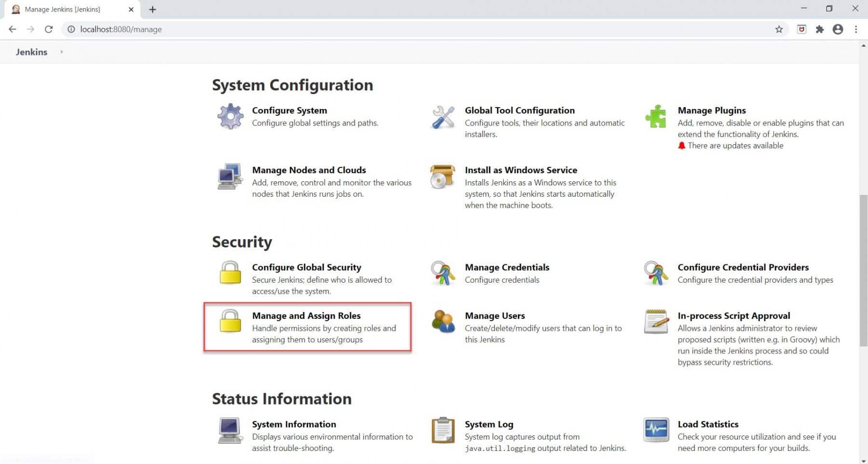Click the Configure Credential Providers icon
The width and height of the screenshot is (868, 464).
click(x=655, y=273)
